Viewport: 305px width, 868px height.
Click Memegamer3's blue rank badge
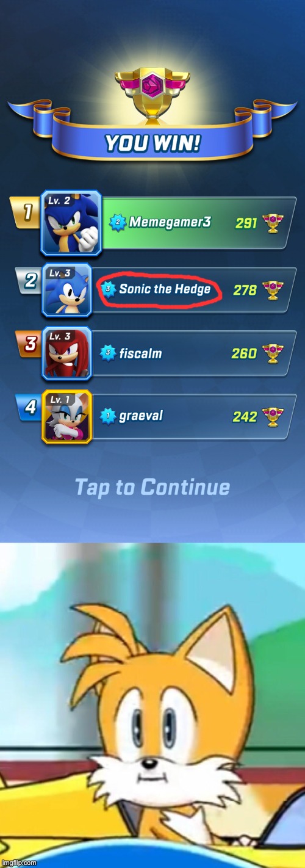118,223
